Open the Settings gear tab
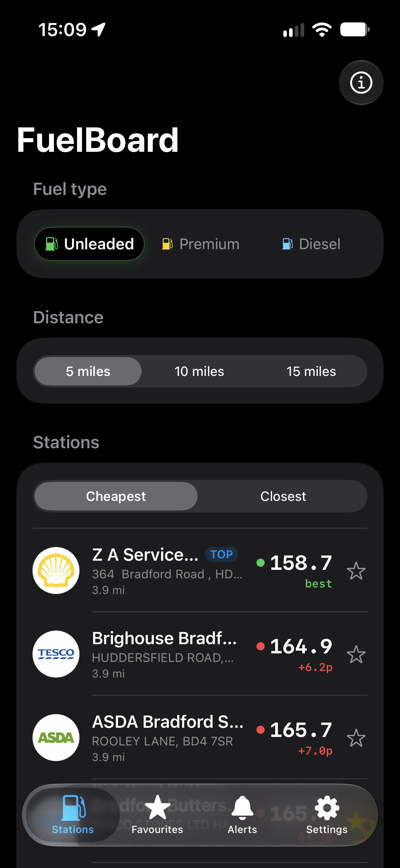The height and width of the screenshot is (868, 400). click(327, 814)
